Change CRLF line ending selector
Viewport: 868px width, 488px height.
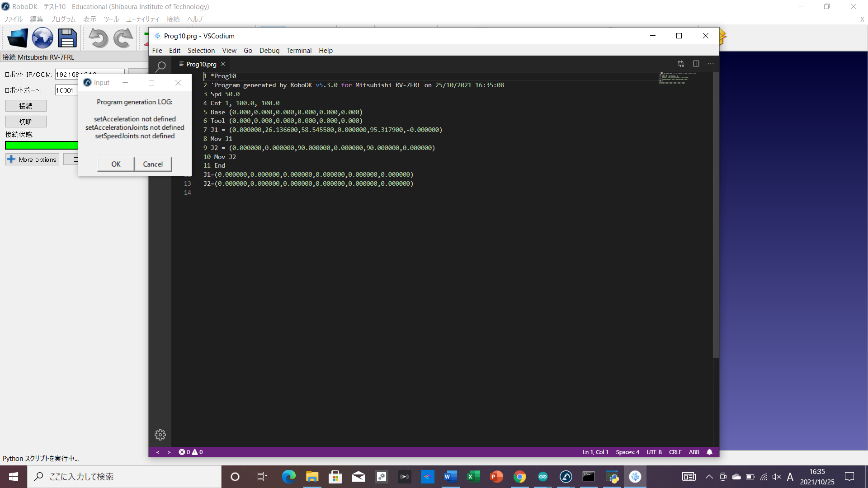[675, 452]
